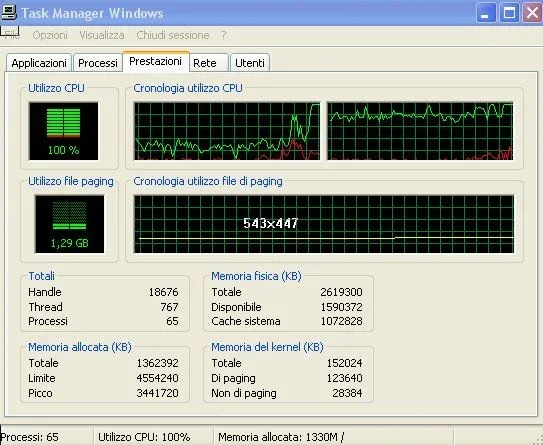Click the Cache sistema value 1072828
The image size is (543, 445).
pos(341,321)
